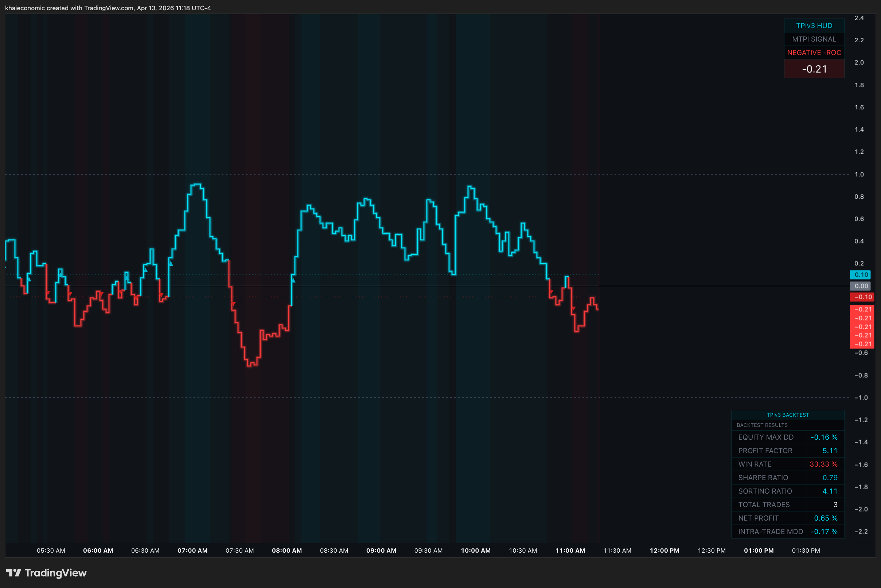Click the SHARPE RATIO label
This screenshot has height=588, width=881.
[x=763, y=478]
